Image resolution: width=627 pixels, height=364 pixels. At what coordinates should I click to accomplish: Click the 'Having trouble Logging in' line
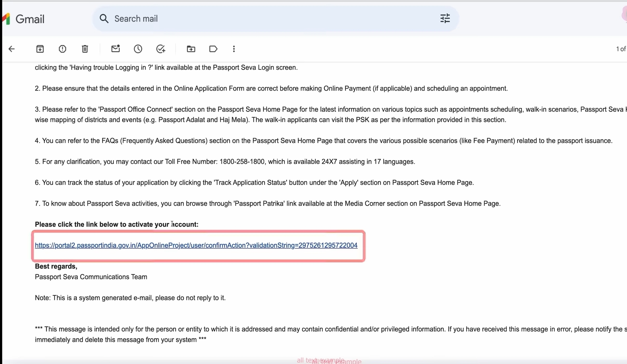pos(166,68)
